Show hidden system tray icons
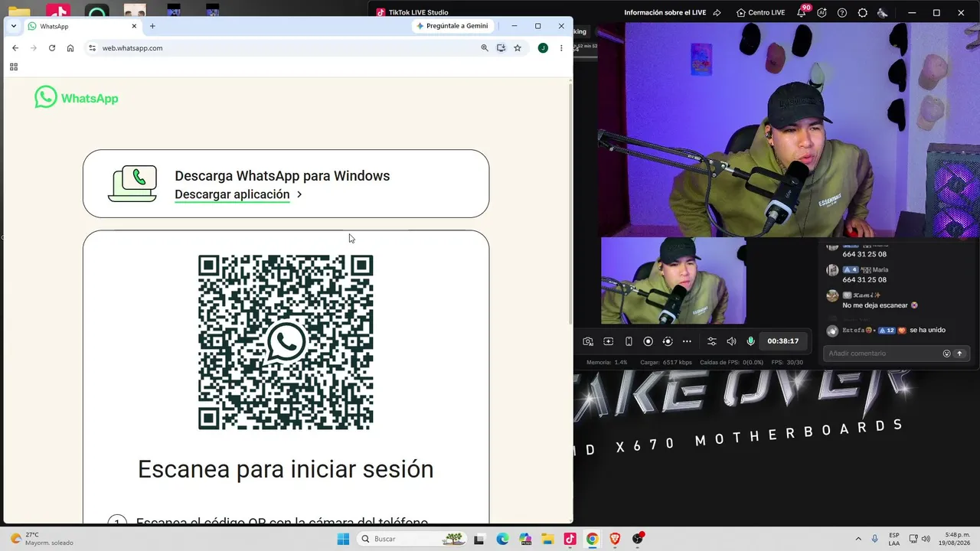This screenshot has height=551, width=980. 857,539
